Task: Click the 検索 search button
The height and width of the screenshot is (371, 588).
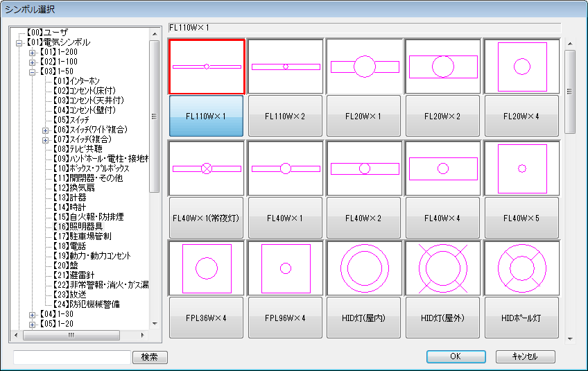Action: click(150, 357)
